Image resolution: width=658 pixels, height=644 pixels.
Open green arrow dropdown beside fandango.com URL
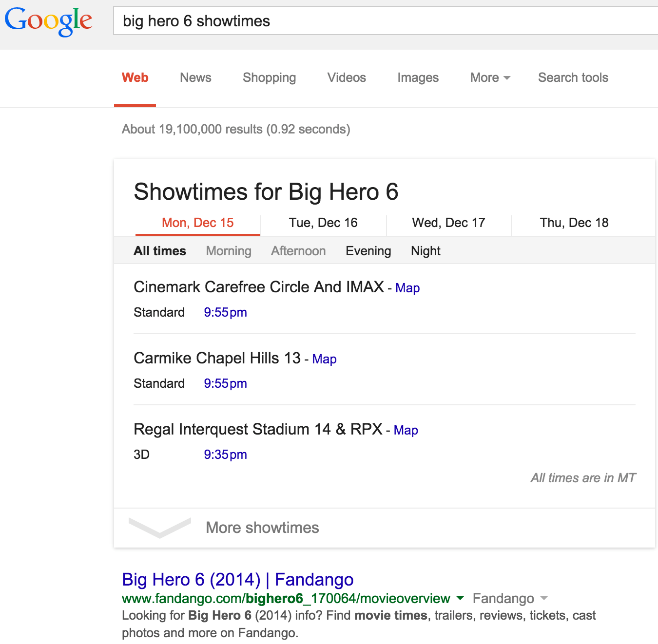click(460, 598)
